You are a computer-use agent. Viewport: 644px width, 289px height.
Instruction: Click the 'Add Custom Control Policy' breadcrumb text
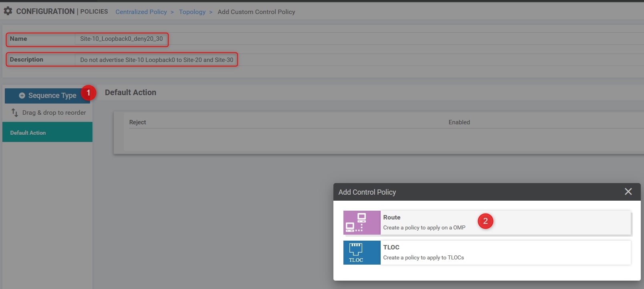coord(256,12)
